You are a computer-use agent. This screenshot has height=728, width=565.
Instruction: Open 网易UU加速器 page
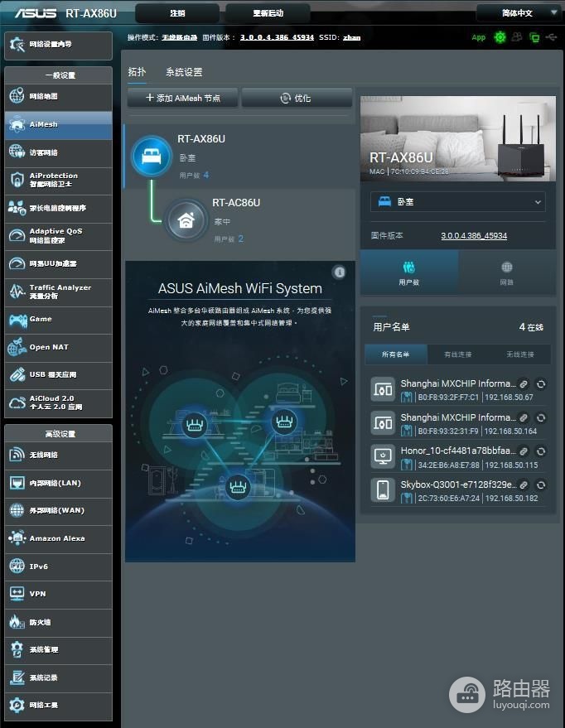tap(59, 263)
